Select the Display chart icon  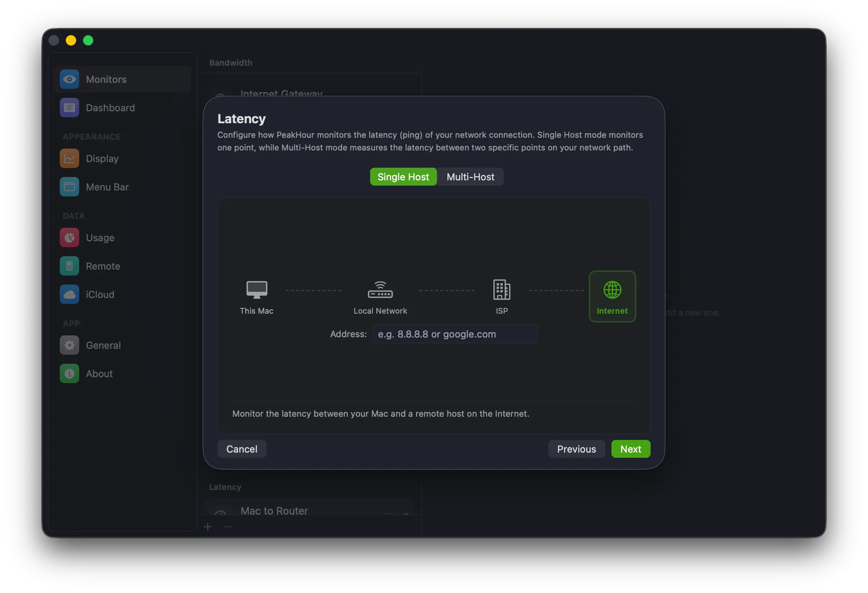point(69,158)
